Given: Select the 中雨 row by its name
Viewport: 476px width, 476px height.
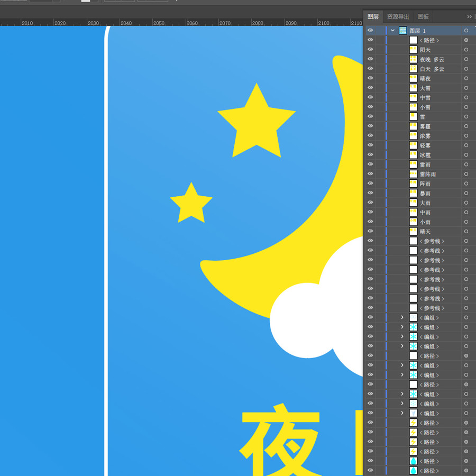Looking at the screenshot, I should (425, 213).
